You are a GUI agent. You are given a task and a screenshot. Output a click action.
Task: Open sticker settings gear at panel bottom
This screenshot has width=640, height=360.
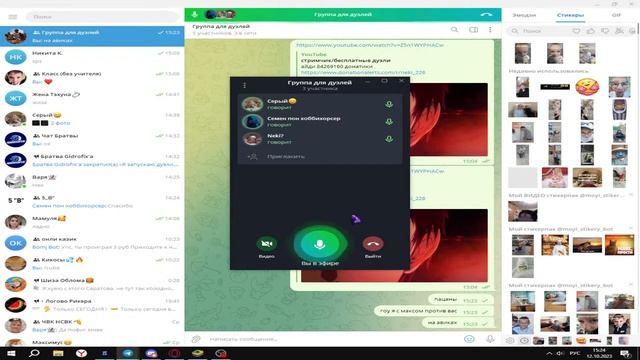pos(510,340)
